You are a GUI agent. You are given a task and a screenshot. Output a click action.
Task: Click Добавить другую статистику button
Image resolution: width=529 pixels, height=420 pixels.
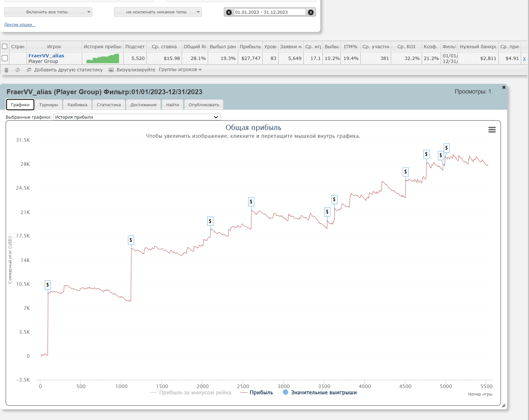pos(65,70)
